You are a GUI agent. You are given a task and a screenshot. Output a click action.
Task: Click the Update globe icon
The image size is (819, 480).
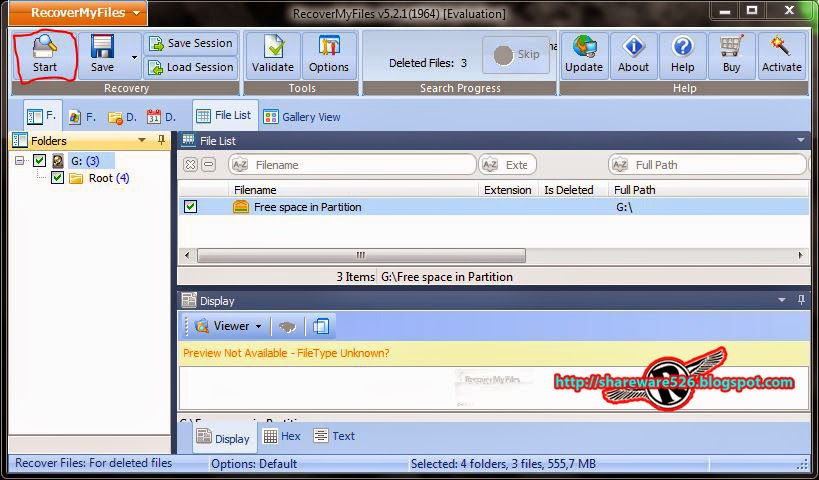coord(584,47)
